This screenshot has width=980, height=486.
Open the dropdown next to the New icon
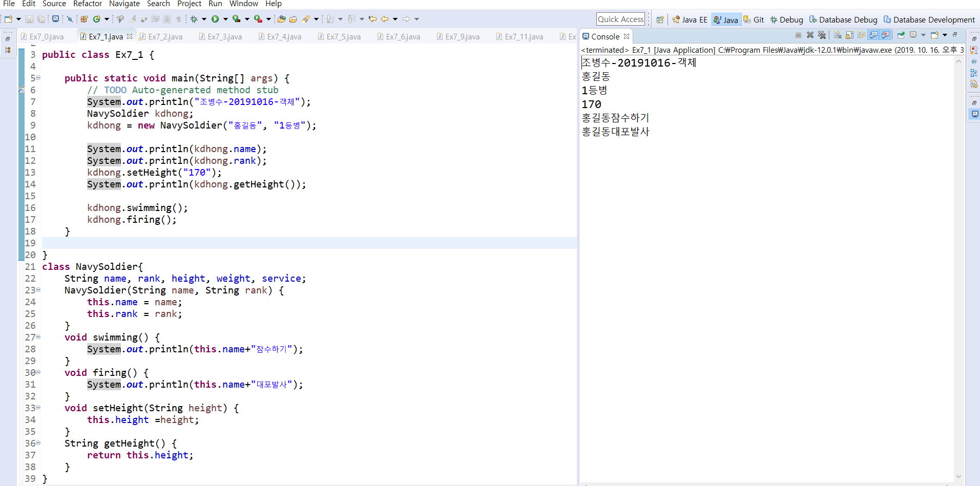[19, 19]
